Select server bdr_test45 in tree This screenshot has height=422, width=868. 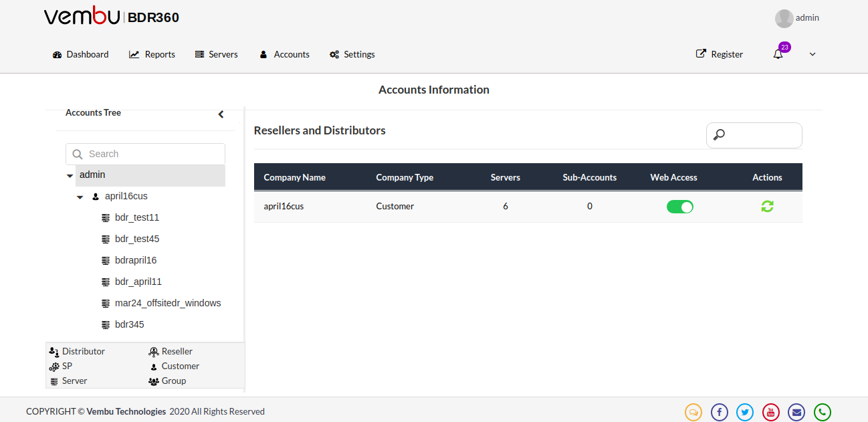[137, 239]
